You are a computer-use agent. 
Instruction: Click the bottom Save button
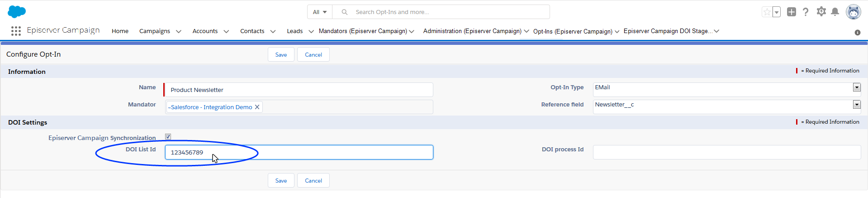pyautogui.click(x=281, y=180)
